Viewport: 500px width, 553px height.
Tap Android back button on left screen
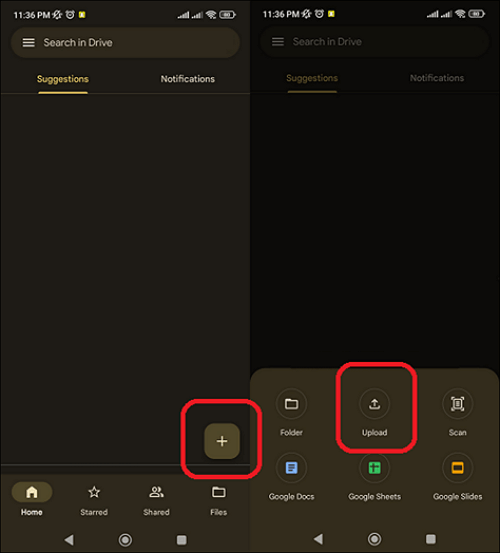tap(69, 540)
